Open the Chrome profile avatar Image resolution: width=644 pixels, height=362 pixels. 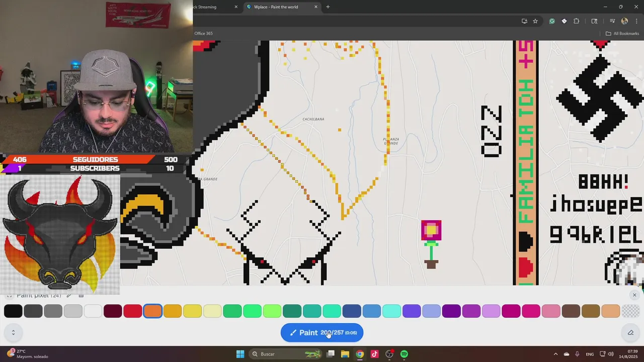[x=624, y=21]
